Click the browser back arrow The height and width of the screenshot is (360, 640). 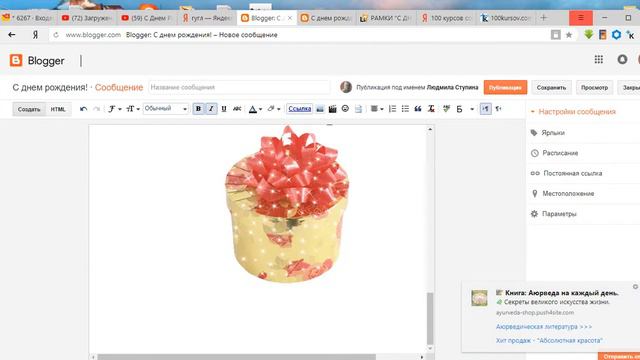(x=12, y=35)
